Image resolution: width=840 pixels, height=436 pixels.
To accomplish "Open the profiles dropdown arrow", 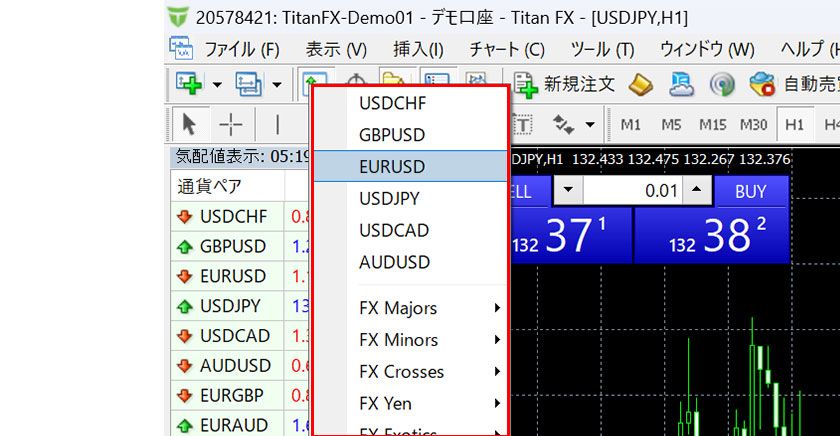I will 277,85.
